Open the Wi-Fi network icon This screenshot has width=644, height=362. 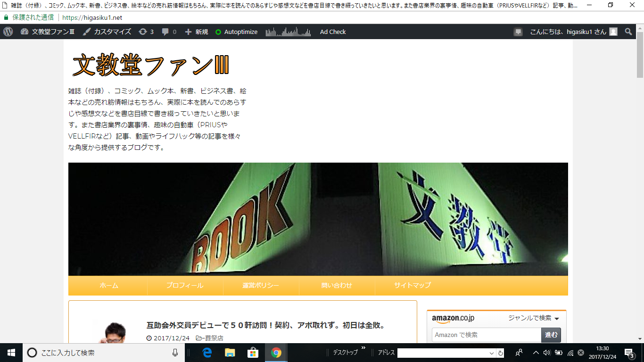570,353
